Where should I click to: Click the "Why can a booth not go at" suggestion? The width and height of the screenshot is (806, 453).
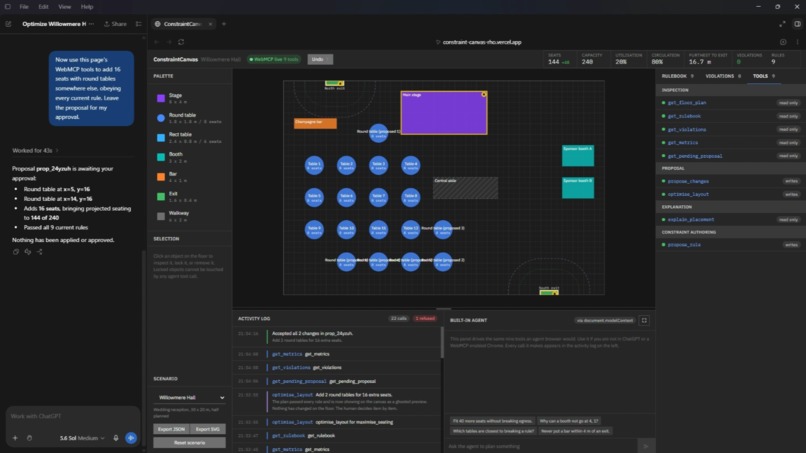pos(569,421)
